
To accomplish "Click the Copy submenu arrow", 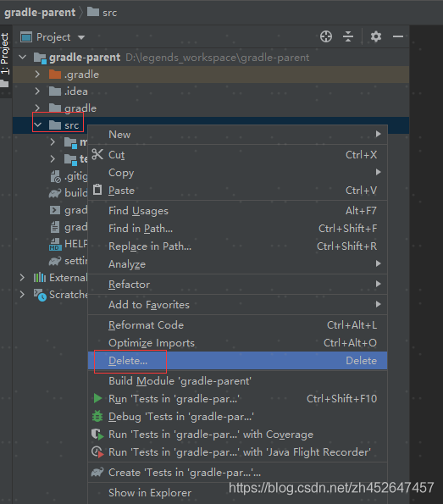I will pos(379,172).
